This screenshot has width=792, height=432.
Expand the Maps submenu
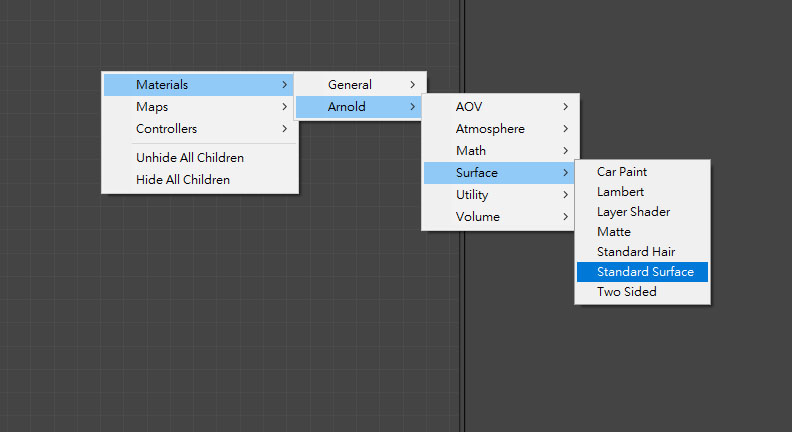(x=152, y=107)
